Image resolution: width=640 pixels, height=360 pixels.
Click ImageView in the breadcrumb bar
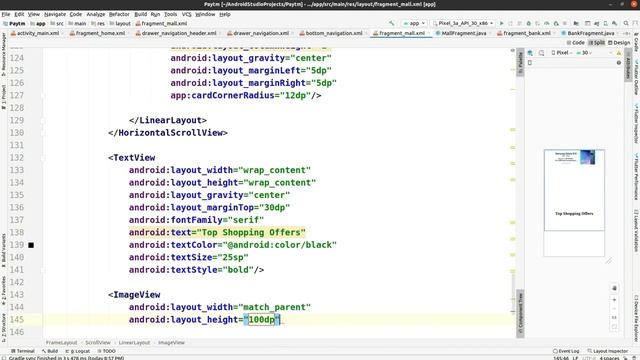(171, 342)
